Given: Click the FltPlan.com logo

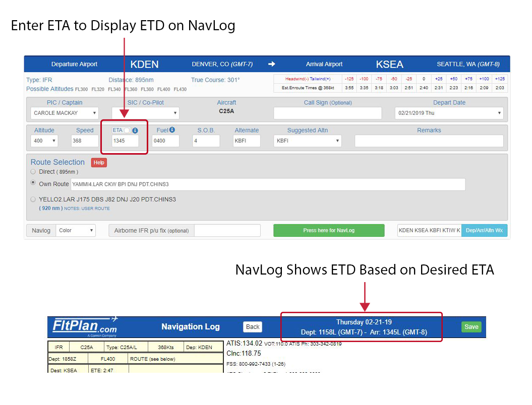Looking at the screenshot, I should coord(85,327).
